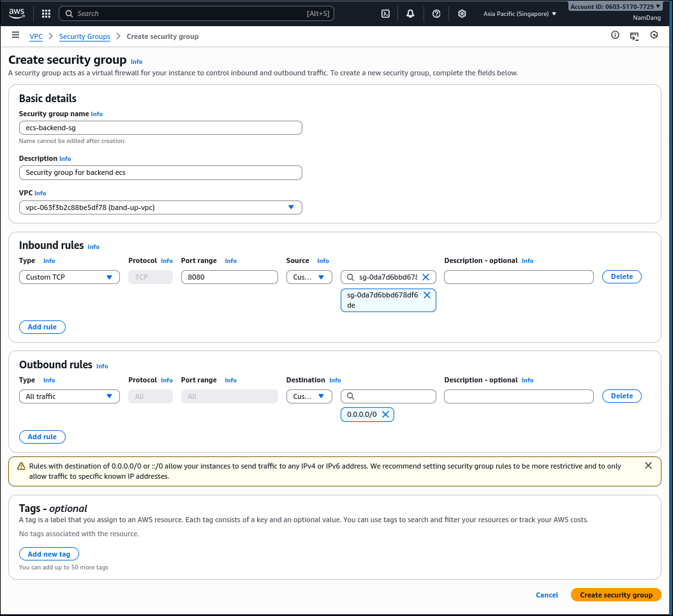The width and height of the screenshot is (673, 616).
Task: Open the VPC breadcrumb link
Action: [x=36, y=36]
